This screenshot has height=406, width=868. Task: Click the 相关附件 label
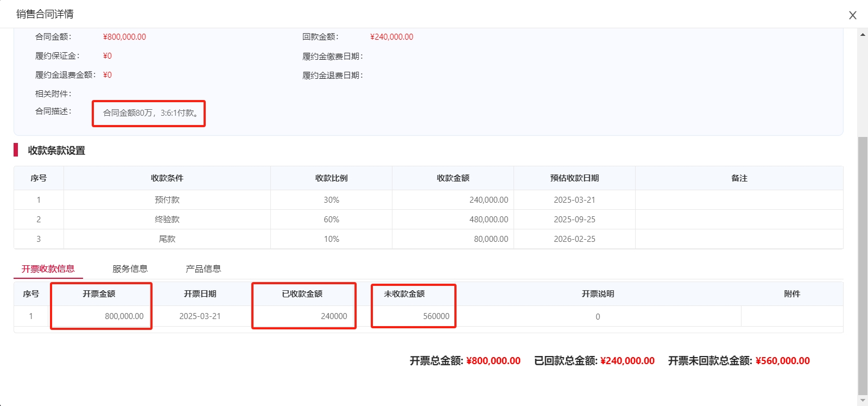coord(53,94)
